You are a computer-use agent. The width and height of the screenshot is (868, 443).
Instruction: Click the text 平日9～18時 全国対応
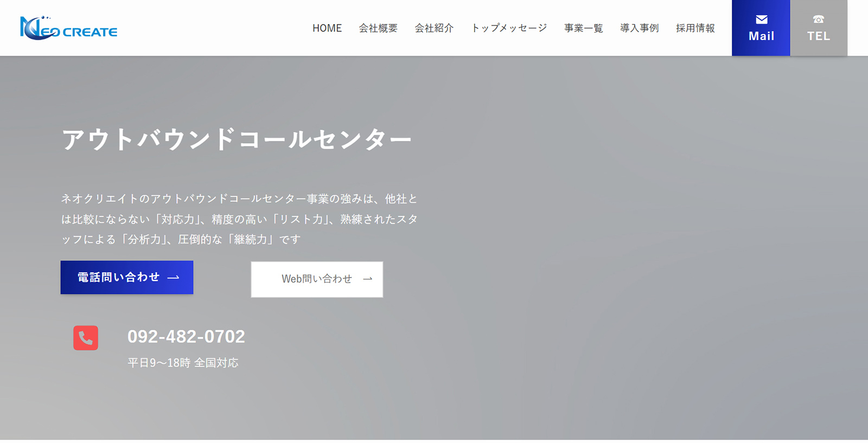click(183, 363)
